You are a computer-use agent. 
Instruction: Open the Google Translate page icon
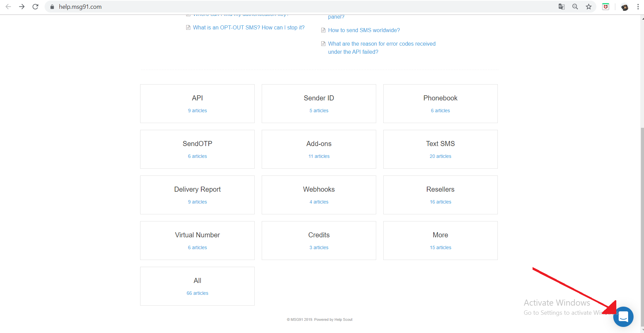click(562, 7)
